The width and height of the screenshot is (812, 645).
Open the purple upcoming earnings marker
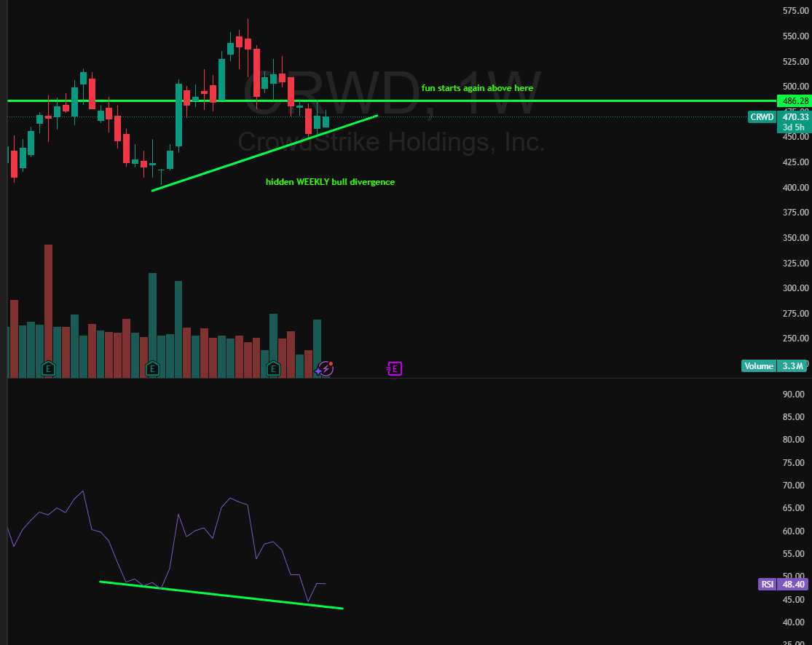[x=395, y=368]
